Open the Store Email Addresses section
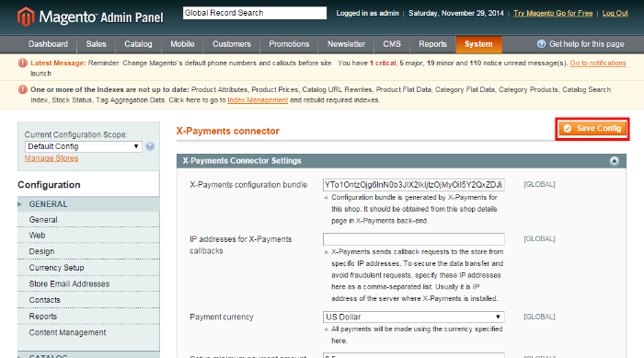The height and width of the screenshot is (358, 644). click(88, 284)
